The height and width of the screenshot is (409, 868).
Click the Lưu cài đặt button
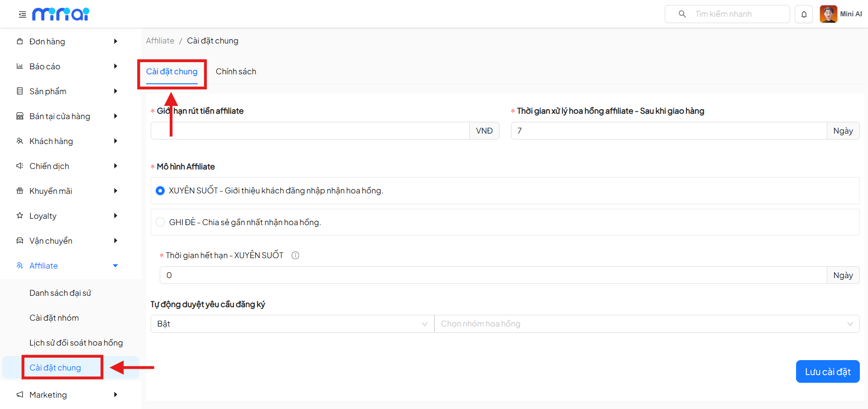click(827, 371)
